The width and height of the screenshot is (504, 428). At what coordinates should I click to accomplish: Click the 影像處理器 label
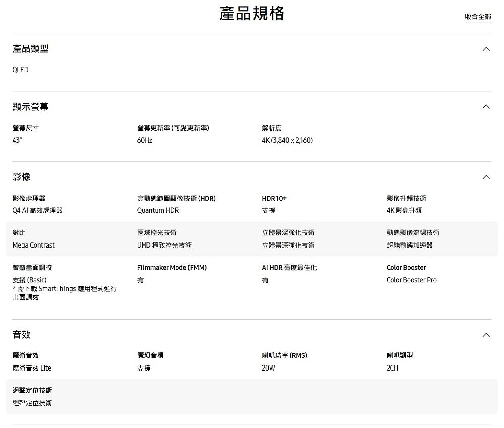(29, 198)
